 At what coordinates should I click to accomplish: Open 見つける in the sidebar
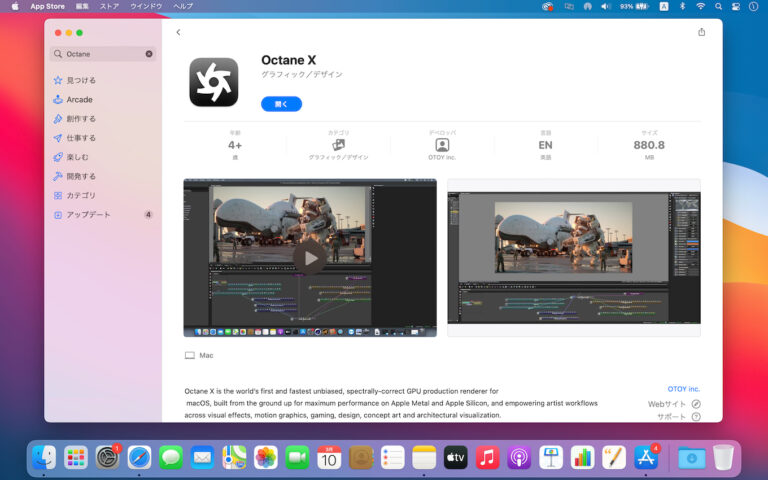click(x=81, y=80)
